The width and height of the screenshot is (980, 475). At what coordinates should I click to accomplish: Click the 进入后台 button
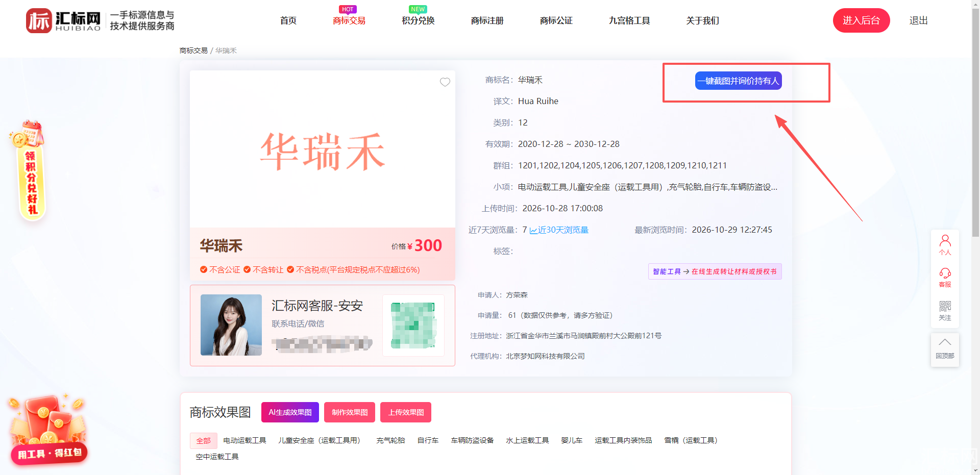coord(862,20)
